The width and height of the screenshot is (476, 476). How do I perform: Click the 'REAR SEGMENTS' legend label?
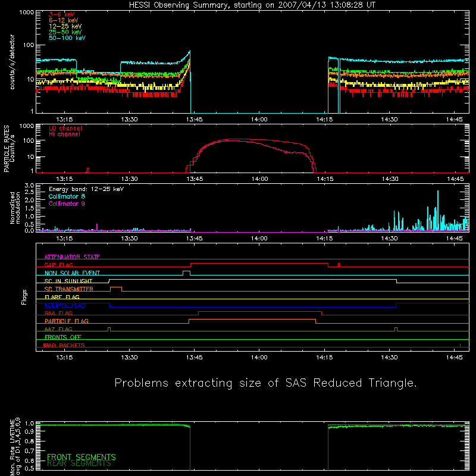[x=79, y=464]
